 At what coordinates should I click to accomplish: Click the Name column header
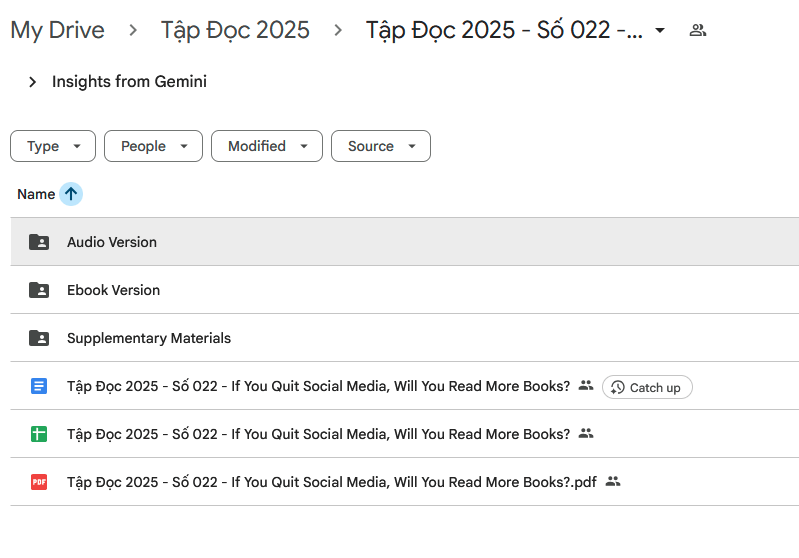[36, 194]
